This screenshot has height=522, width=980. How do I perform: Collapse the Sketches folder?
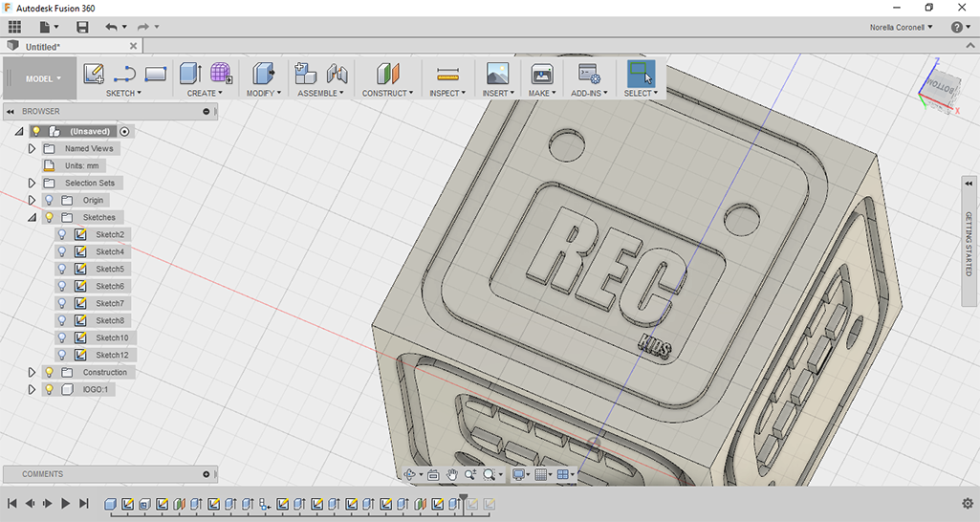(x=32, y=217)
